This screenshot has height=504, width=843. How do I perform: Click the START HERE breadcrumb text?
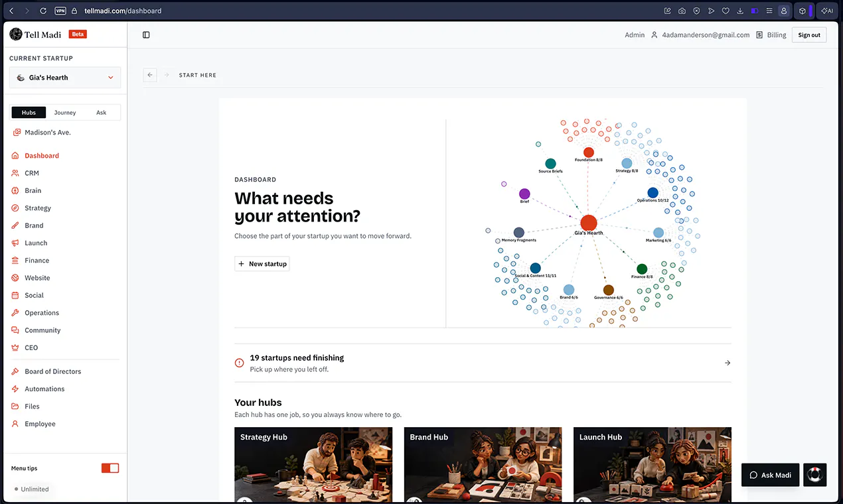198,75
